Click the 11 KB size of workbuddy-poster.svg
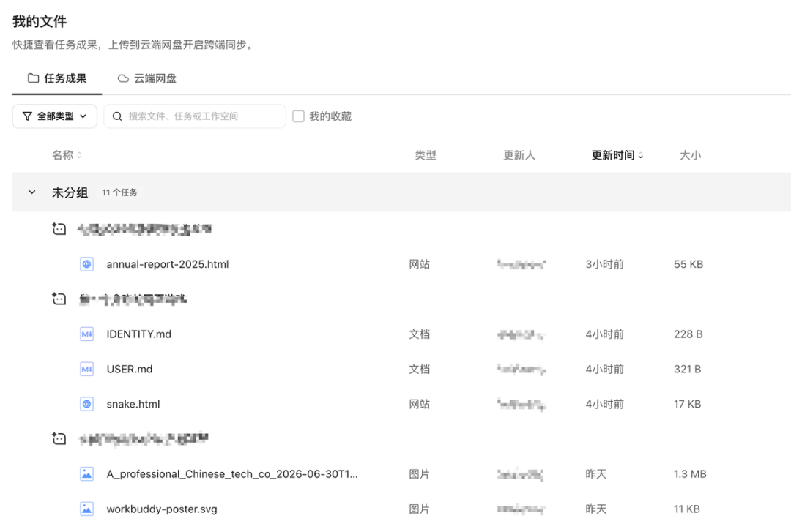791x532 pixels. point(687,509)
